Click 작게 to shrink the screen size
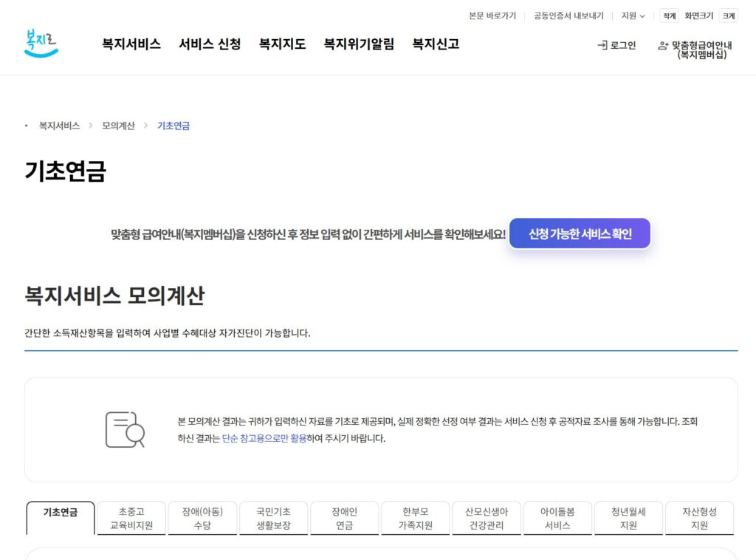This screenshot has width=756, height=560. click(x=667, y=16)
